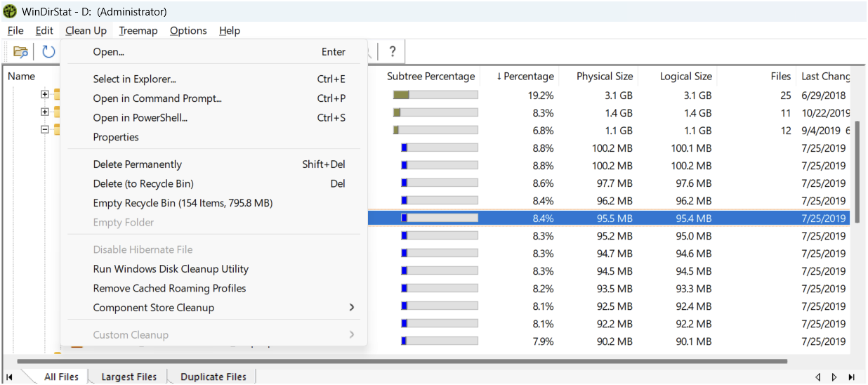Image resolution: width=868 pixels, height=385 pixels.
Task: Open the Edit menu
Action: click(44, 30)
